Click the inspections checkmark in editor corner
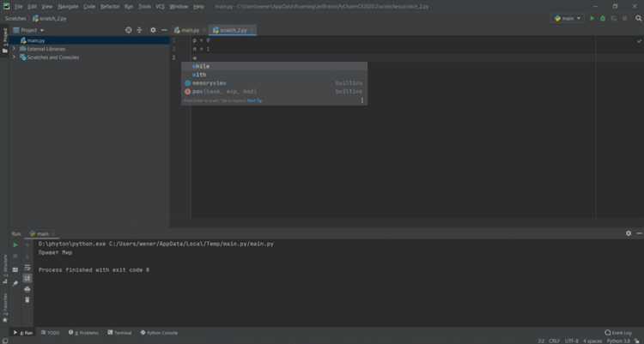This screenshot has width=644, height=344. (639, 41)
